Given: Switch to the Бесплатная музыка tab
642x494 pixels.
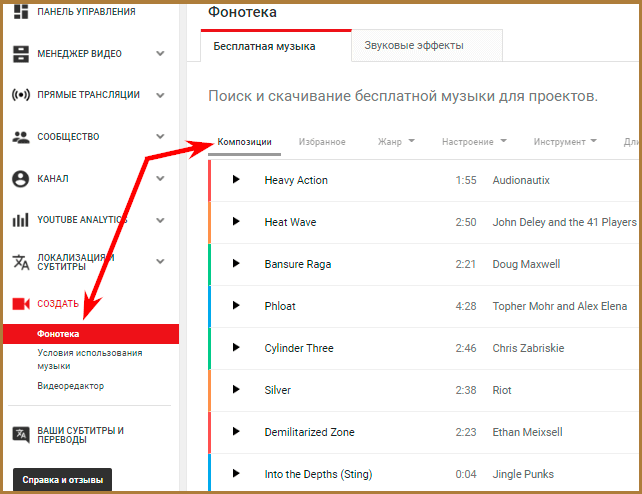Looking at the screenshot, I should (x=276, y=46).
